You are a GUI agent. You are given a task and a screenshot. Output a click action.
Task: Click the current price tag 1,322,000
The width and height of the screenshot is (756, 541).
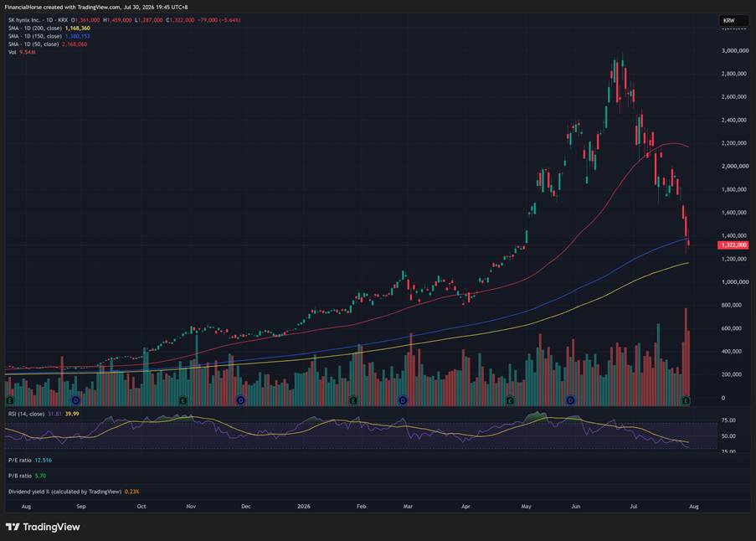733,245
